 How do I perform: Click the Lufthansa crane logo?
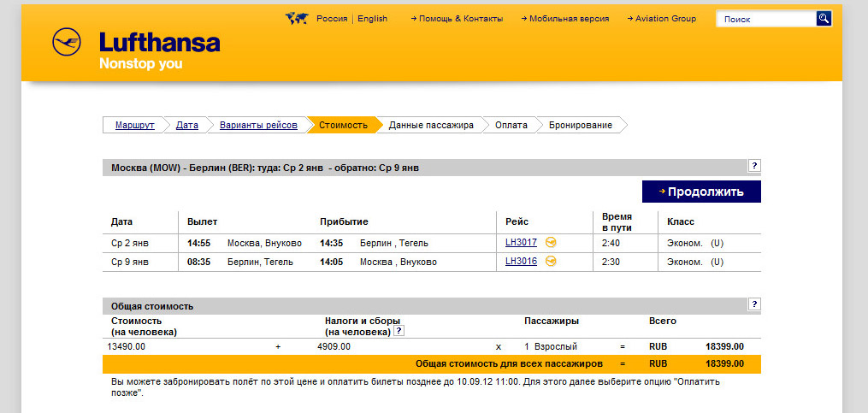coord(67,42)
